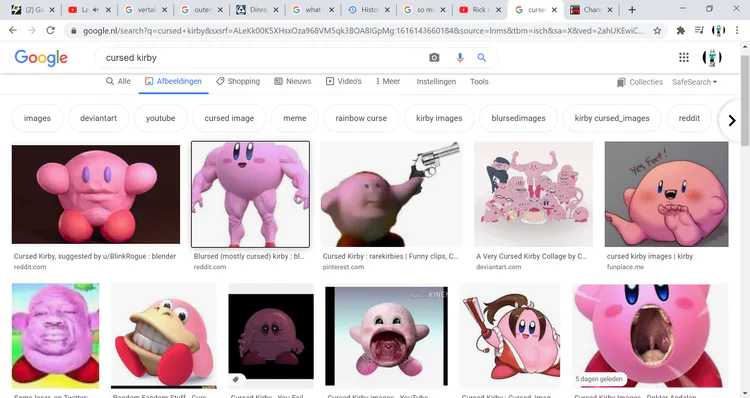The image size is (750, 398).
Task: Open the Google account avatar
Action: click(712, 57)
